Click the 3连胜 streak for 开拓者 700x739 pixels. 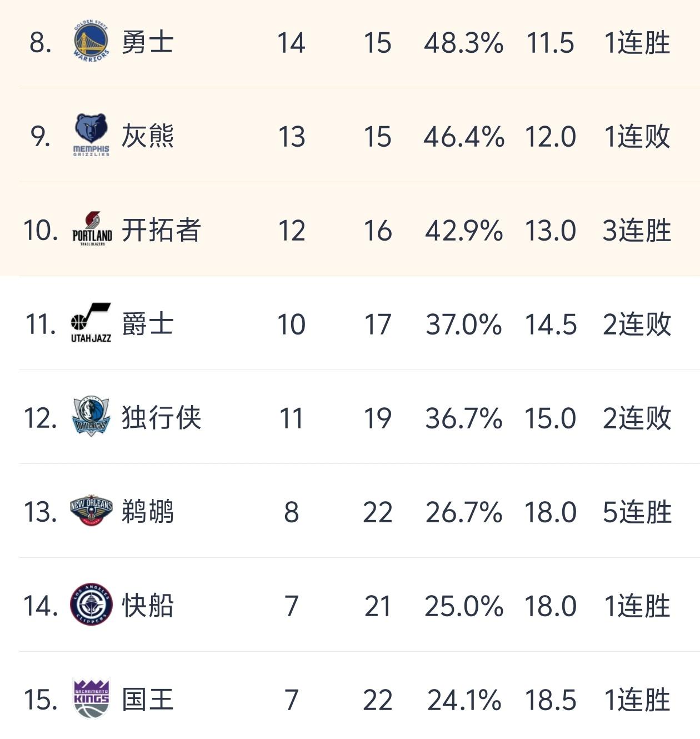637,230
